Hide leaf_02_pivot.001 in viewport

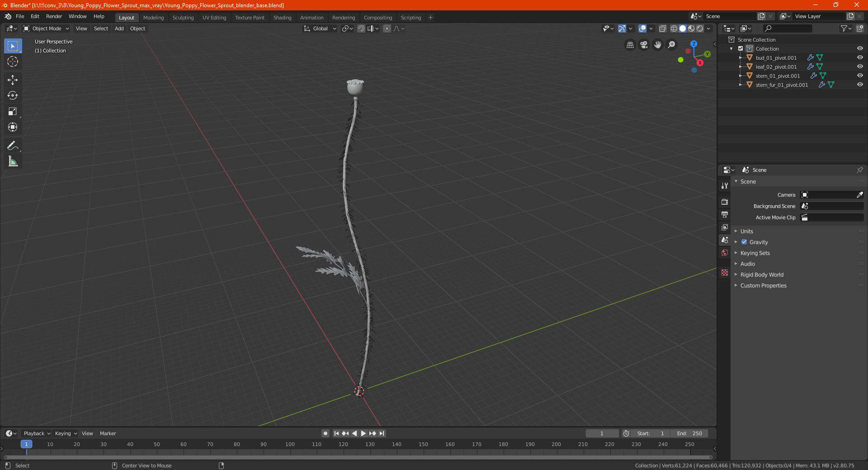pyautogui.click(x=860, y=66)
